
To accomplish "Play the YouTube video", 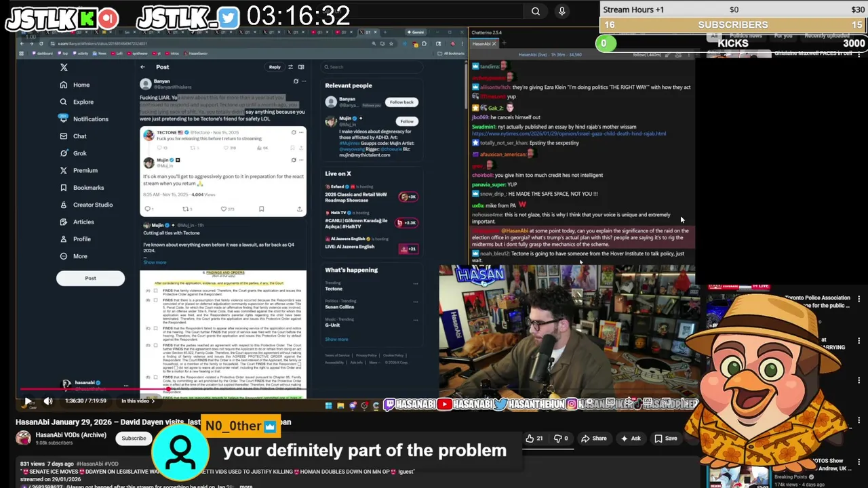I will pos(28,401).
